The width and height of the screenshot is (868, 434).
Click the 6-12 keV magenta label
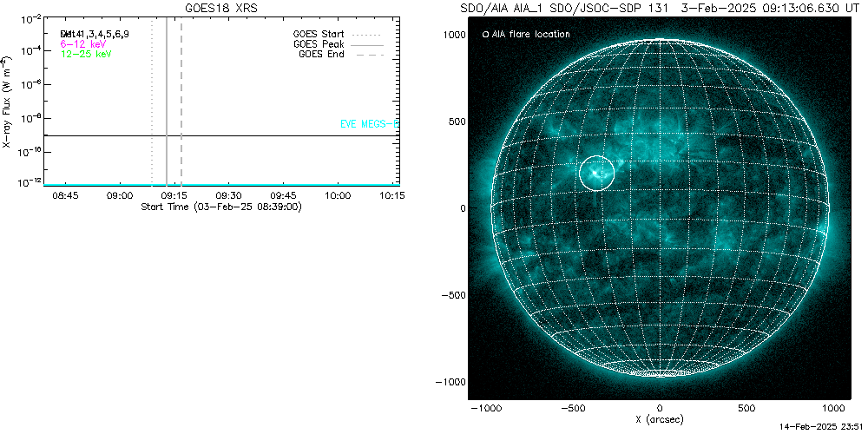83,43
